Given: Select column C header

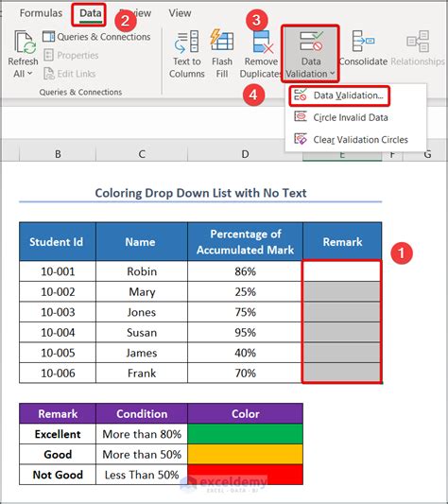Looking at the screenshot, I should (142, 154).
